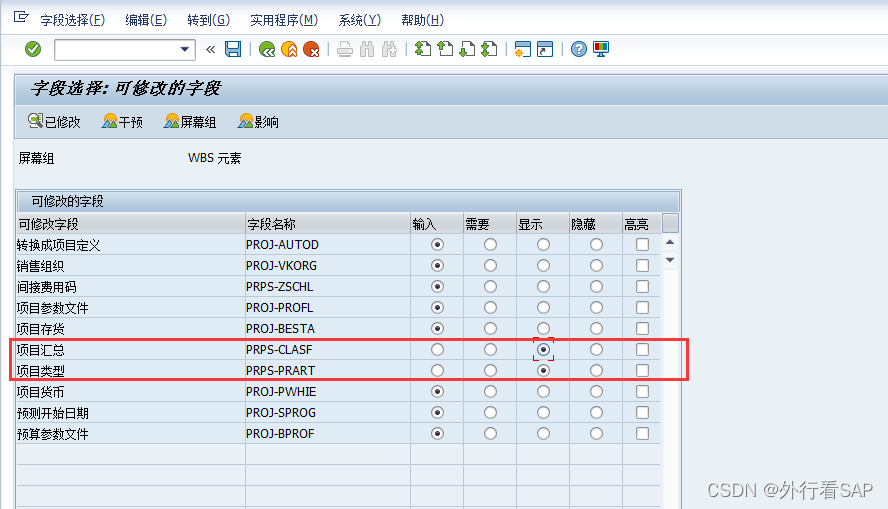Select 输入 radio for PROJ-AUTOD
The image size is (888, 509).
(437, 245)
